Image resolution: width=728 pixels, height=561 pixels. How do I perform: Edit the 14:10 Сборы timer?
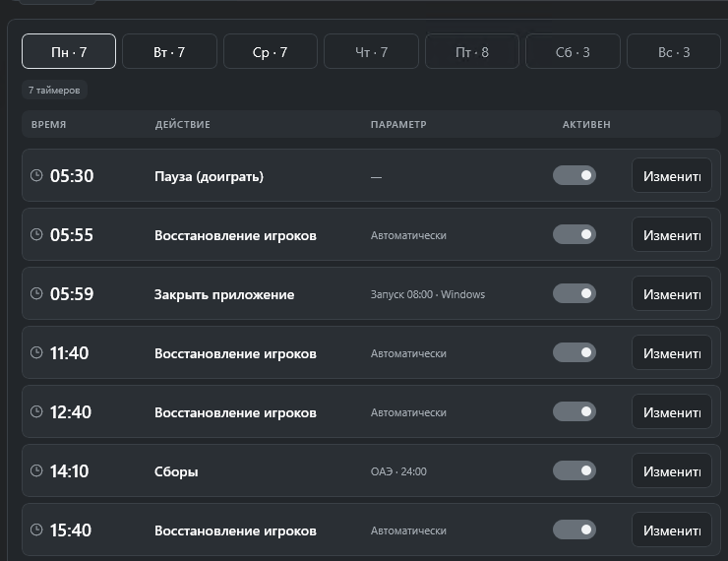click(x=672, y=470)
